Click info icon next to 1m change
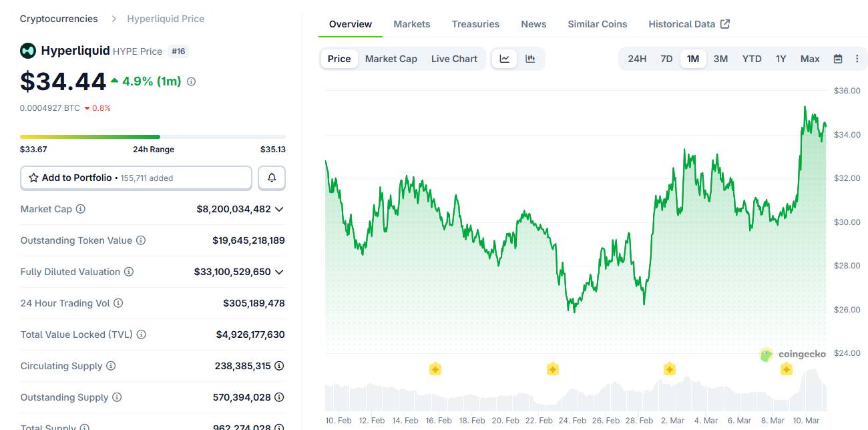Screen dimensions: 868x430 click(192, 81)
